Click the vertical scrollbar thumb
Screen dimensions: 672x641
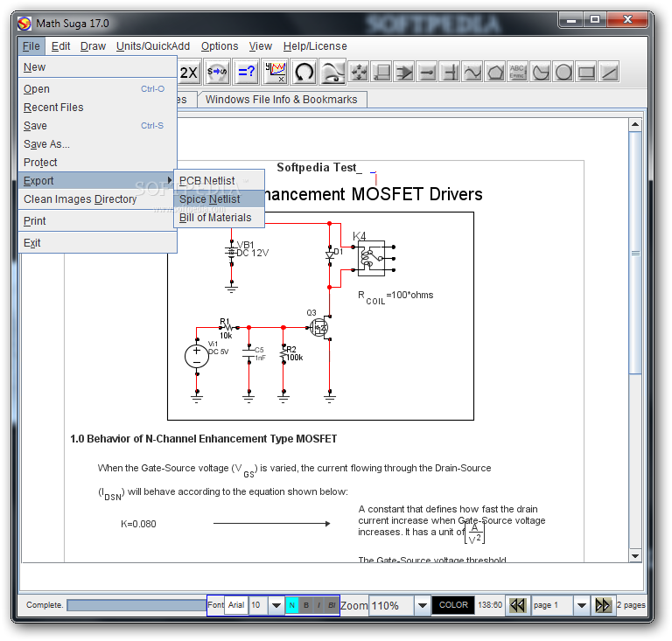click(x=635, y=253)
